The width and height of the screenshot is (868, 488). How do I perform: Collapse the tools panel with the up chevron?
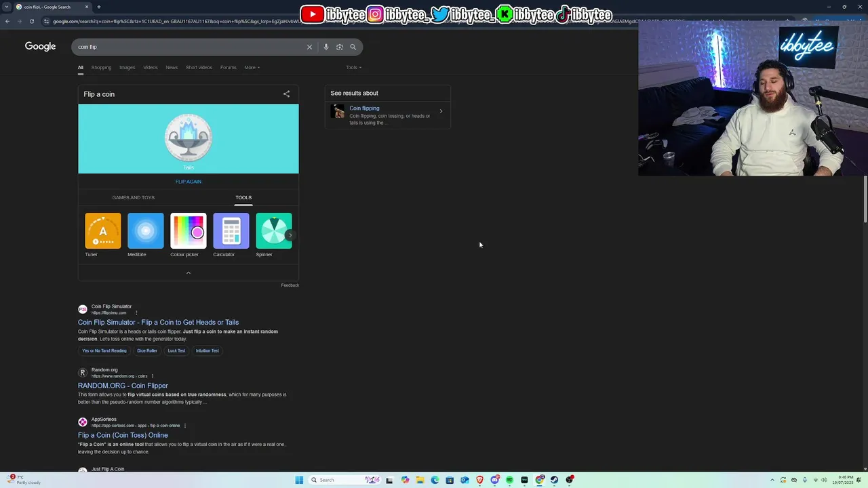pos(189,272)
